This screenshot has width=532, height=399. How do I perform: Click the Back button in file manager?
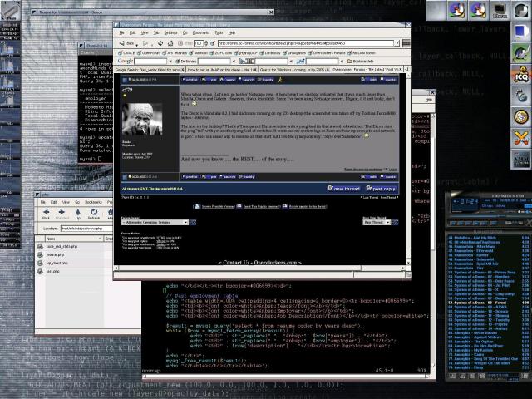[47, 214]
